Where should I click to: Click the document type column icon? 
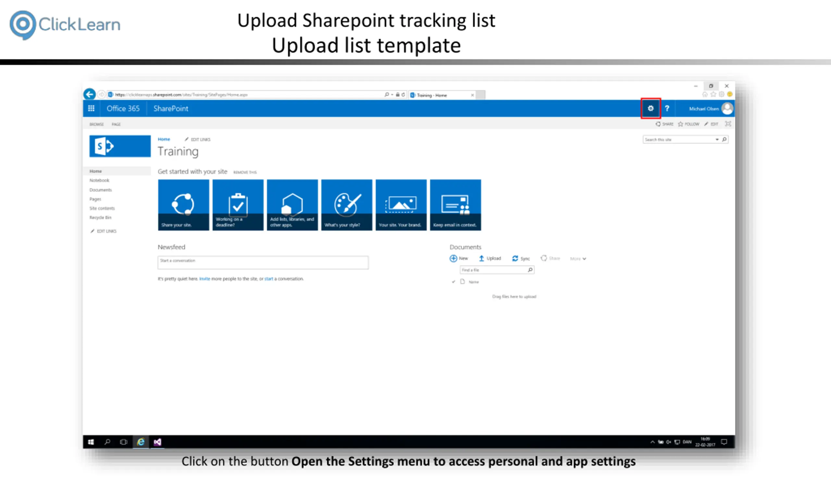coord(463,281)
